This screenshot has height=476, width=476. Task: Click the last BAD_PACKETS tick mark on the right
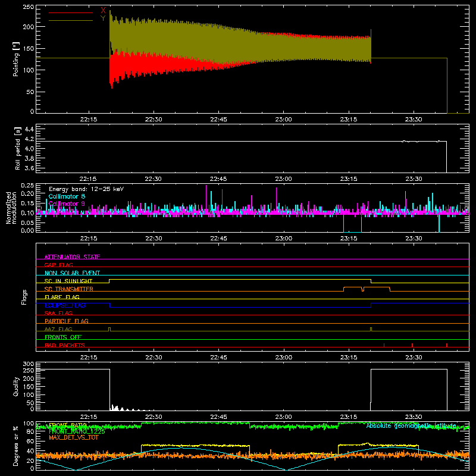pos(447,345)
